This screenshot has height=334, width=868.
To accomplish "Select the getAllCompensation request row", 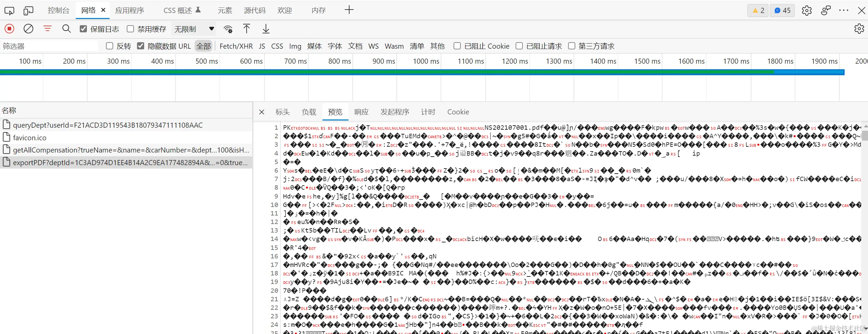I will coord(126,150).
